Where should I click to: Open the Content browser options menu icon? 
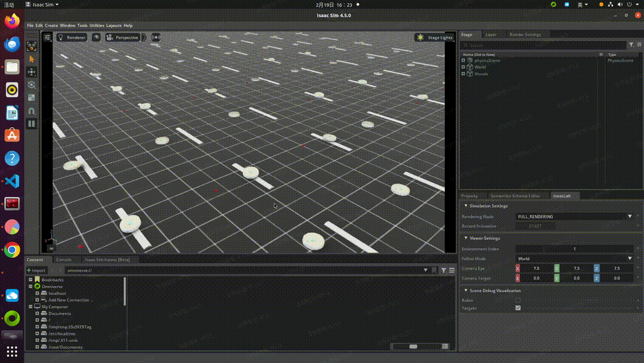click(452, 270)
